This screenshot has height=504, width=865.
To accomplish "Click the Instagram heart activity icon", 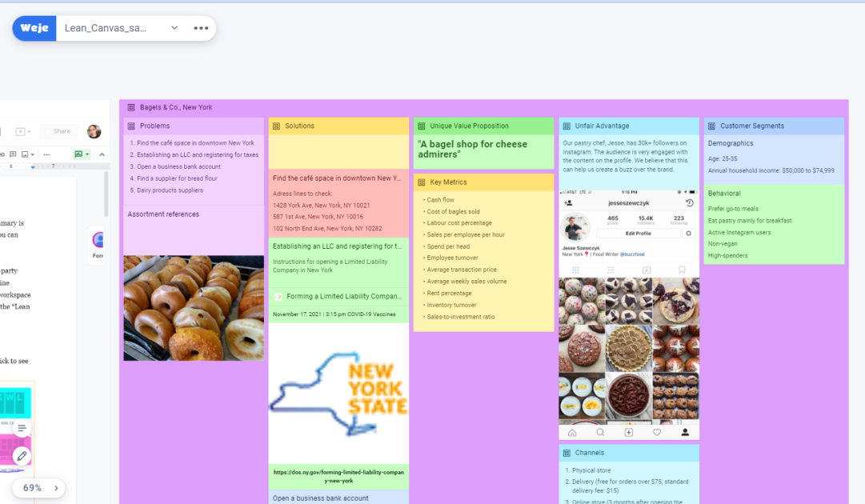I will coord(658,433).
